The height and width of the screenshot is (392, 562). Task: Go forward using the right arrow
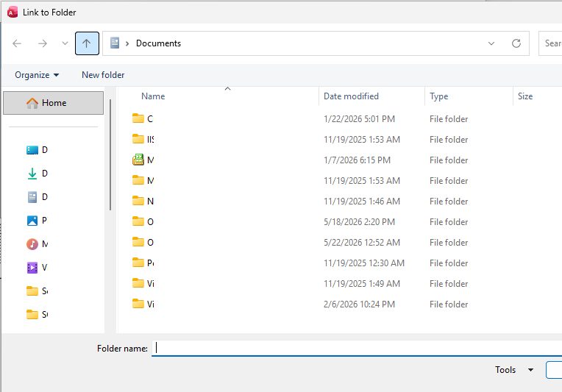pos(43,43)
